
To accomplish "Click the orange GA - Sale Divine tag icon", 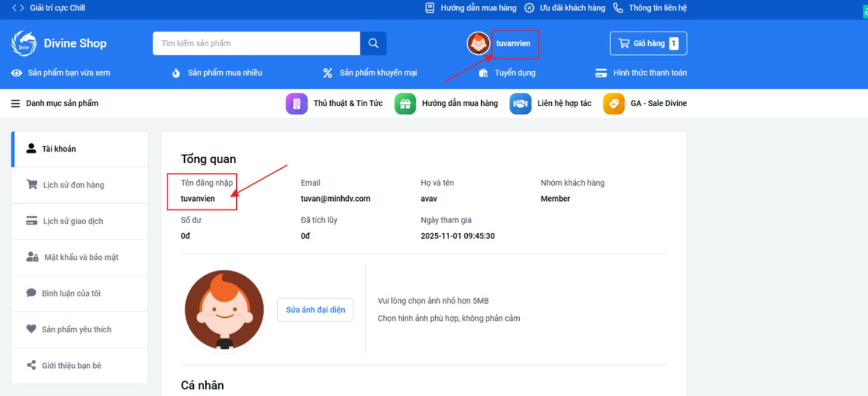I will (x=614, y=103).
